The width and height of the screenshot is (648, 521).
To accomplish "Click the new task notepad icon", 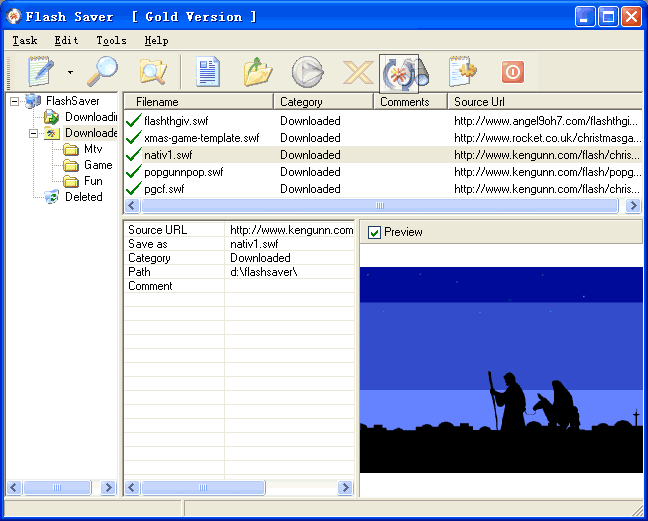I will 41,71.
